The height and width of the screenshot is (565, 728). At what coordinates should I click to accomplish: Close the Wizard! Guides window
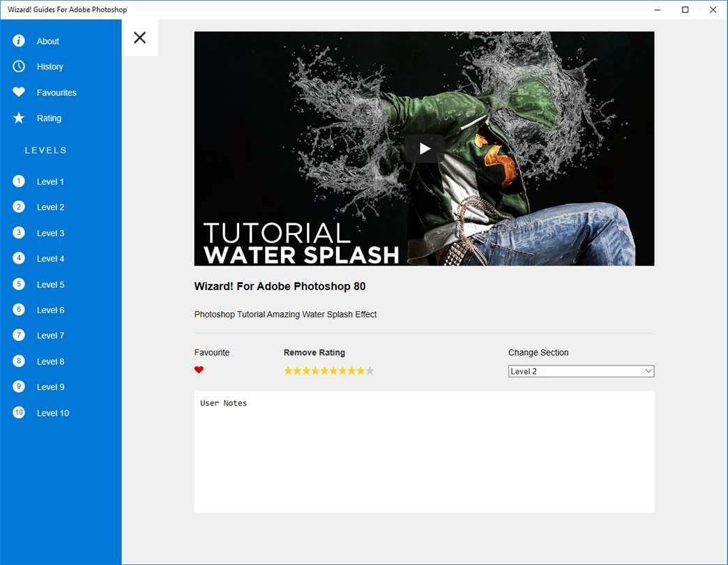[x=713, y=10]
